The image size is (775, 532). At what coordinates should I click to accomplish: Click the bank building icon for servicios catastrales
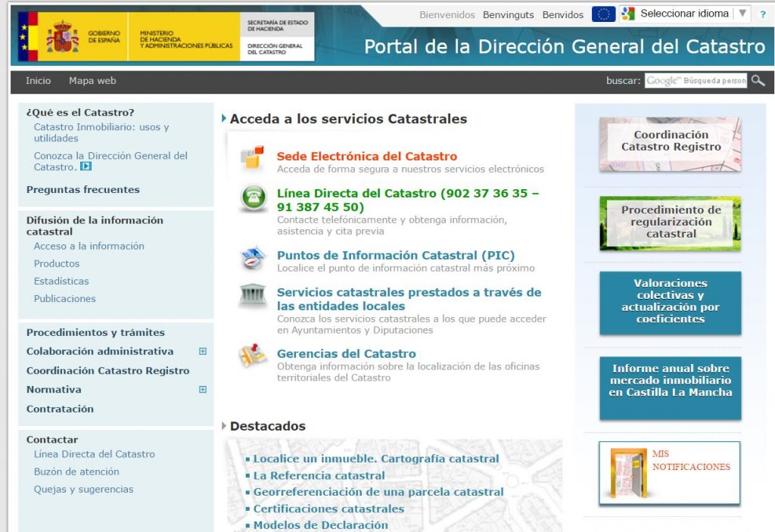[x=252, y=294]
